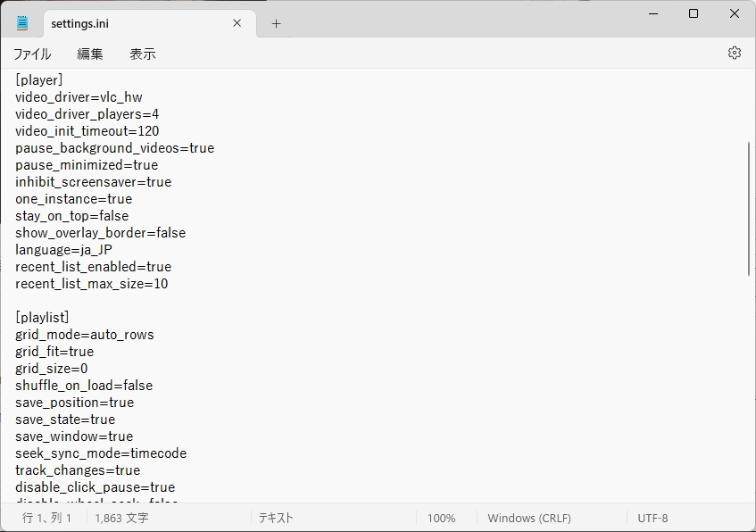The image size is (756, 532).
Task: Open the settings gear icon
Action: tap(734, 53)
